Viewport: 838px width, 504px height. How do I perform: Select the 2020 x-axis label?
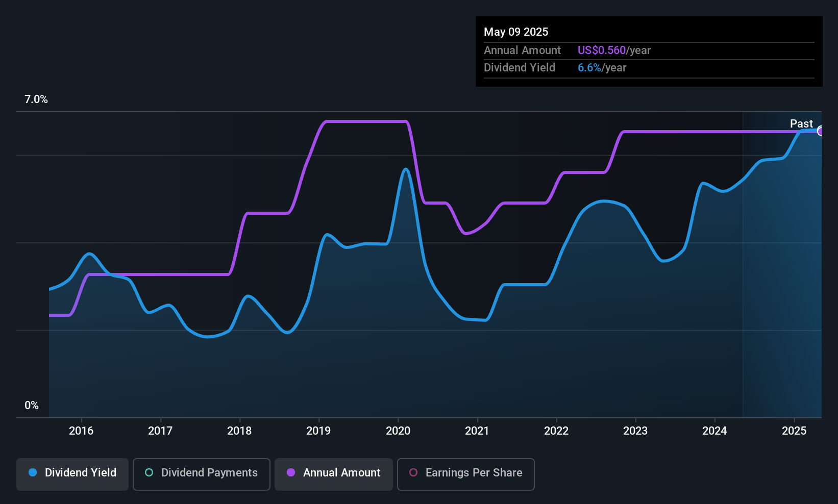point(398,431)
